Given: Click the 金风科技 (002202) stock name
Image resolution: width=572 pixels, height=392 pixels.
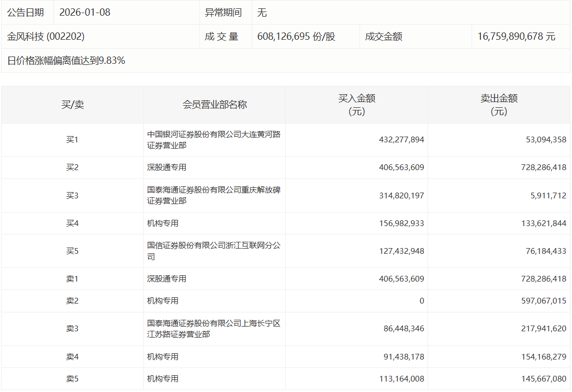Looking at the screenshot, I should (46, 37).
